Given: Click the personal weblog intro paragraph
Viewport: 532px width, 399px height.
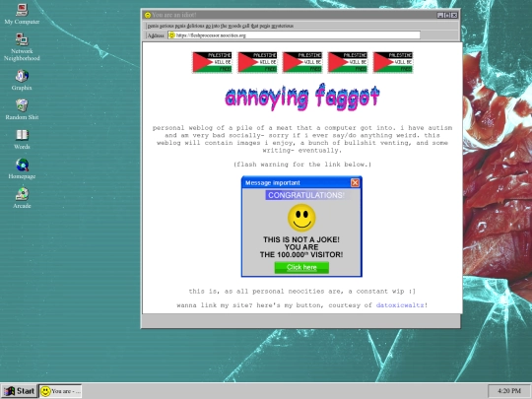Looking at the screenshot, I should tap(302, 139).
